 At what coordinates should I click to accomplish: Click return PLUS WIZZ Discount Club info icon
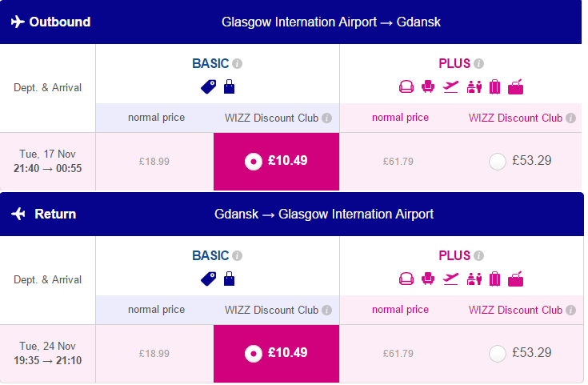pos(570,311)
